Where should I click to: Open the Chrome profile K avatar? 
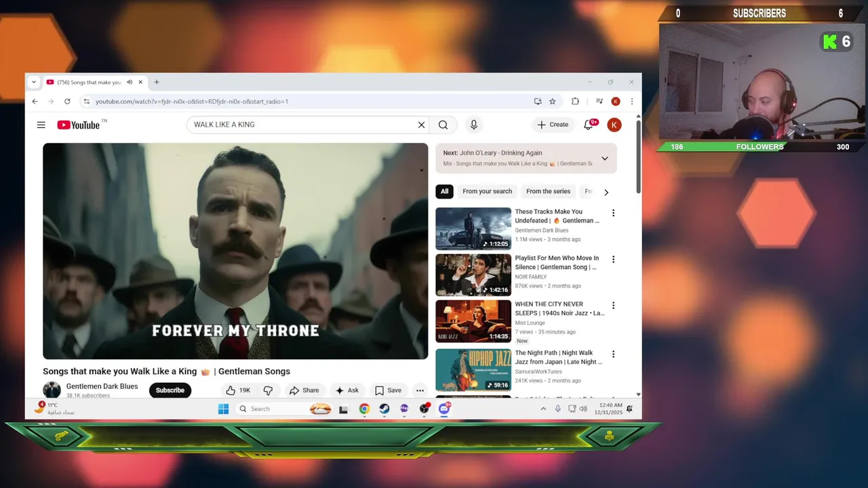[x=615, y=102]
